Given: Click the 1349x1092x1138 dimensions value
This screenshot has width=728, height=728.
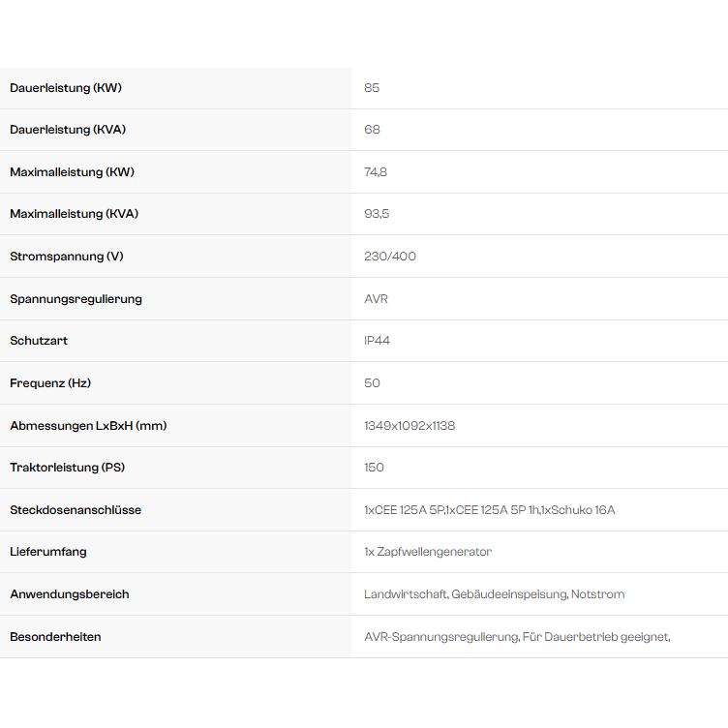Looking at the screenshot, I should point(409,426).
